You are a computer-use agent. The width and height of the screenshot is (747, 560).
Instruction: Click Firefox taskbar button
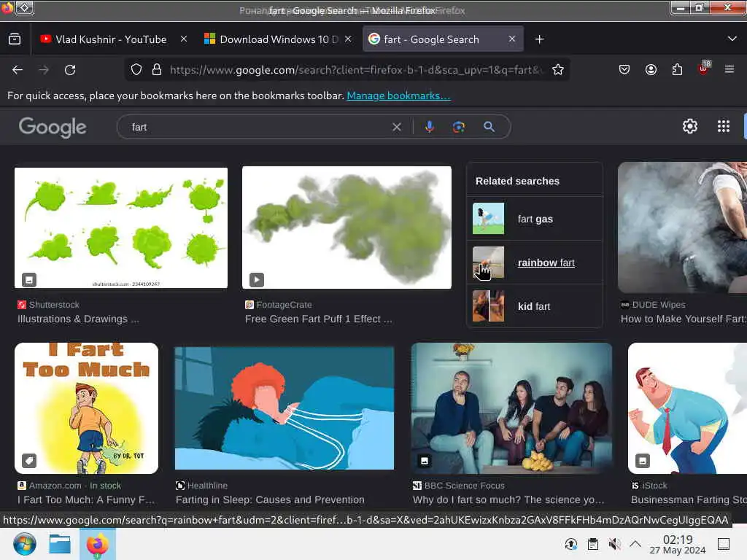point(97,544)
